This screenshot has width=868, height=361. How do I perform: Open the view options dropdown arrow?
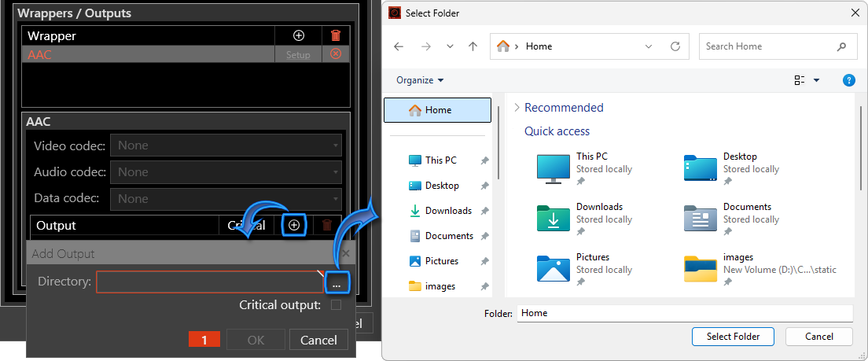[x=816, y=80]
